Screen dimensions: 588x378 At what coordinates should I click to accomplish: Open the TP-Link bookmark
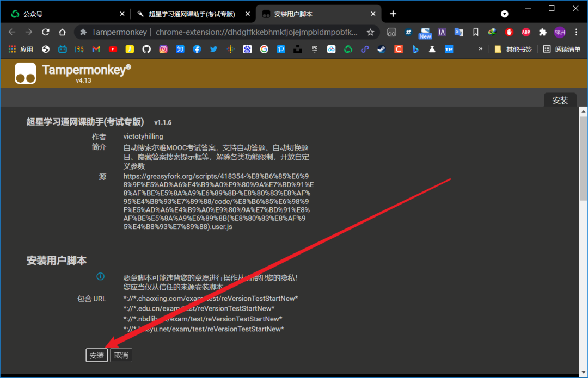point(449,49)
